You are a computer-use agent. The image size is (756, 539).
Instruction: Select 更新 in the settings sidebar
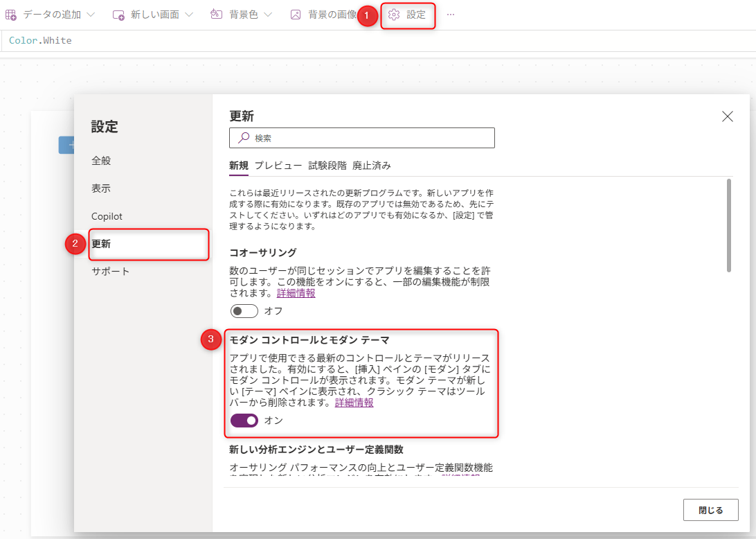click(x=148, y=244)
